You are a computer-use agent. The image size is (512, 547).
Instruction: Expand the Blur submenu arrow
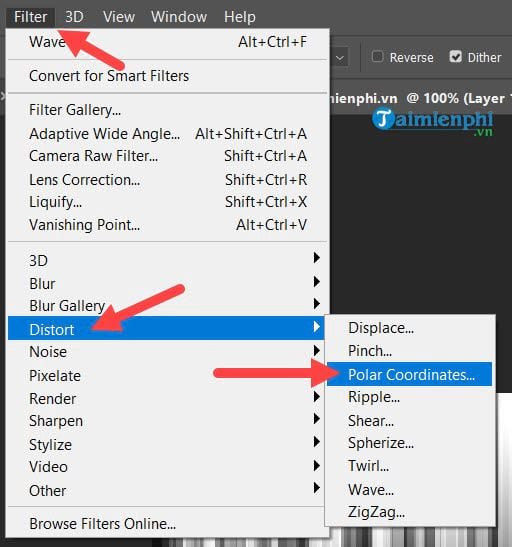coord(316,282)
